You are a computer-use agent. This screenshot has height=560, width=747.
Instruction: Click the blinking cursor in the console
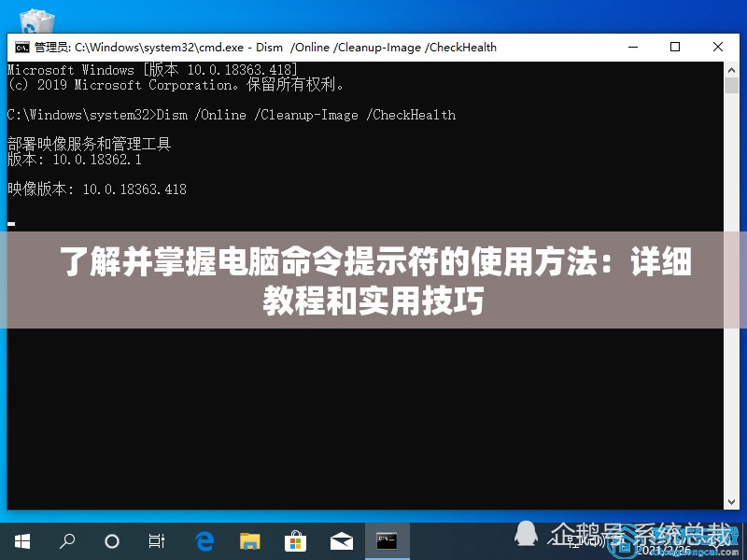click(x=11, y=223)
